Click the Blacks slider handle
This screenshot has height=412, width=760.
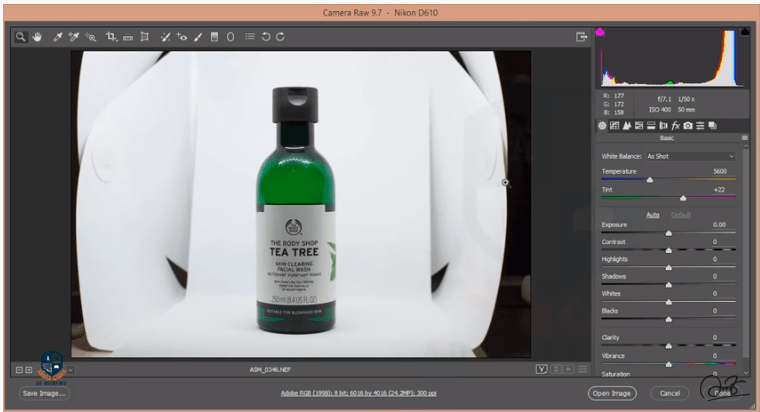pos(668,319)
